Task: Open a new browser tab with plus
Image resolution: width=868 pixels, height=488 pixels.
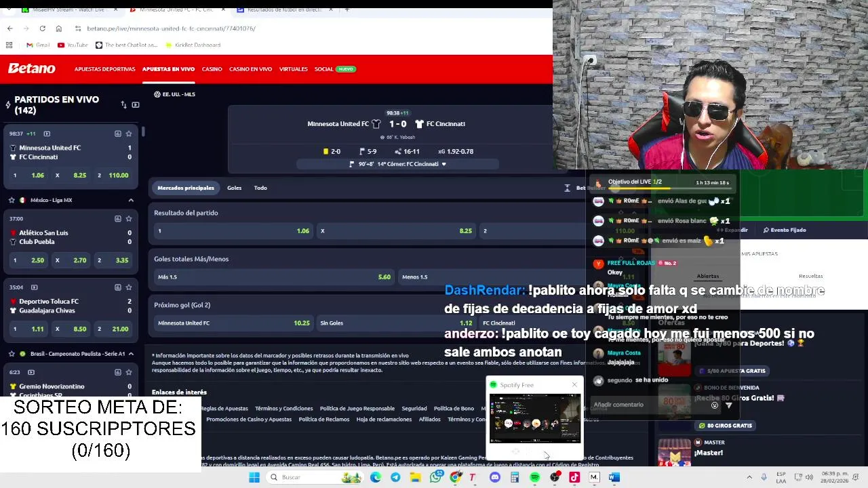Action: (347, 9)
